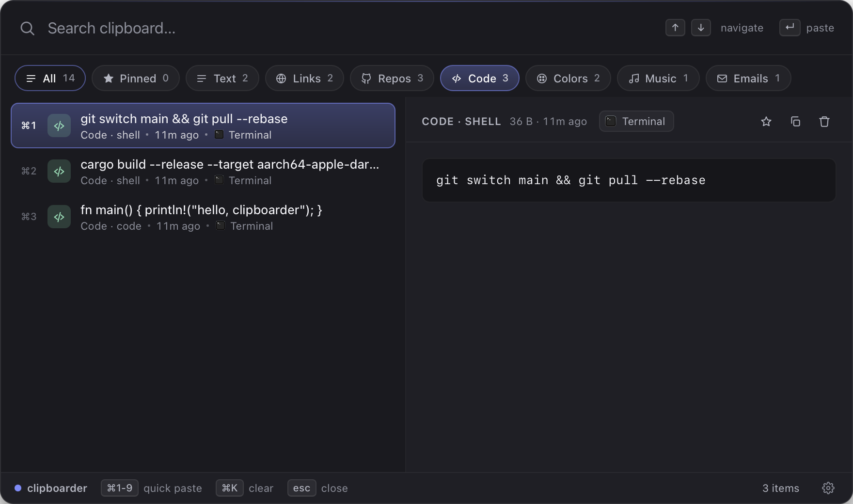Click the search magnifier icon
The height and width of the screenshot is (504, 853).
(27, 28)
